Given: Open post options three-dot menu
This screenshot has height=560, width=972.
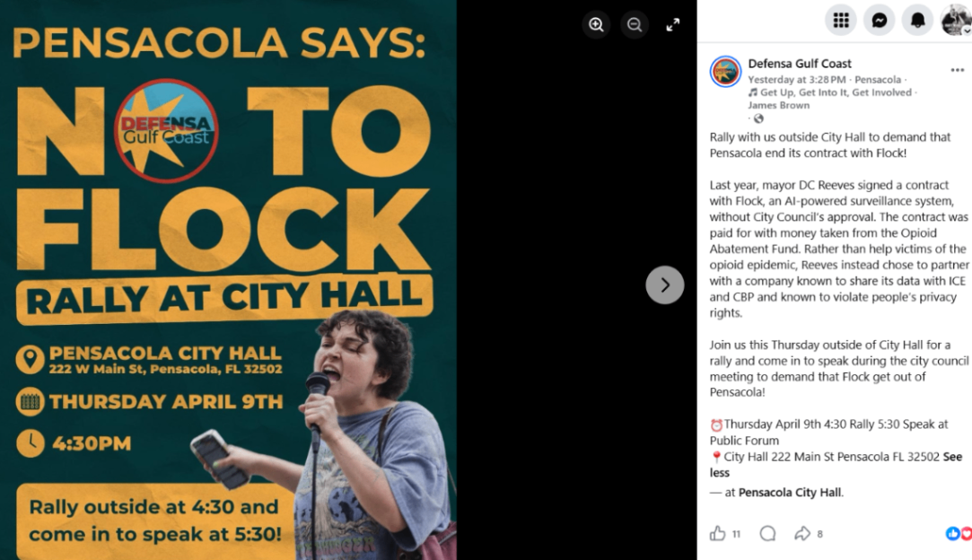Looking at the screenshot, I should point(958,70).
